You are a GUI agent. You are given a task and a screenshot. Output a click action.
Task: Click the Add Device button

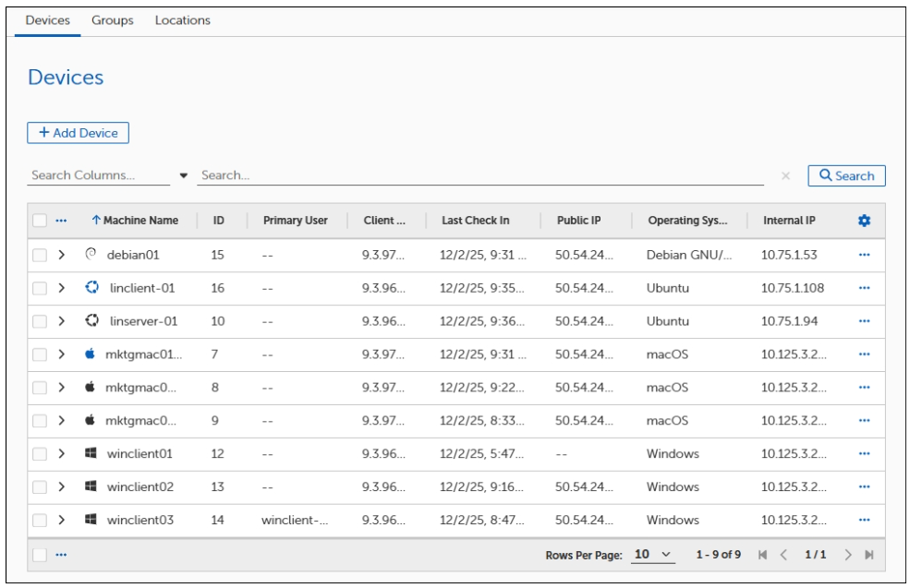tap(78, 133)
